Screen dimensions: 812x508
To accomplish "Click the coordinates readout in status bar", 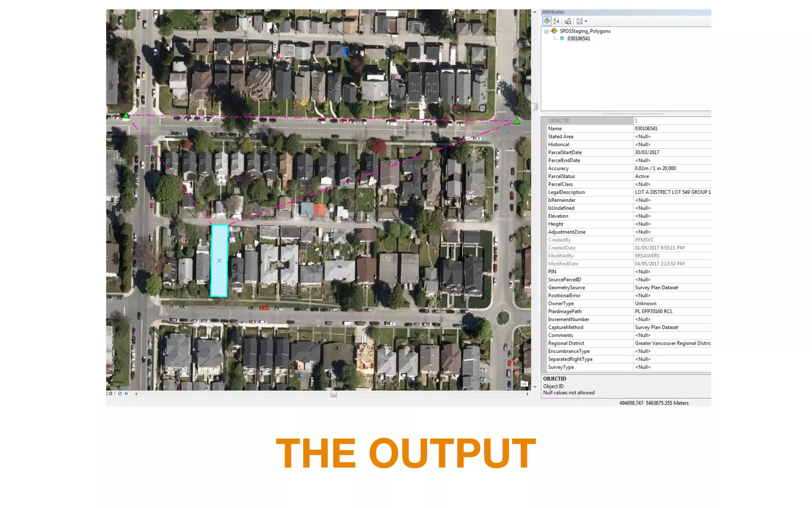I will click(654, 403).
